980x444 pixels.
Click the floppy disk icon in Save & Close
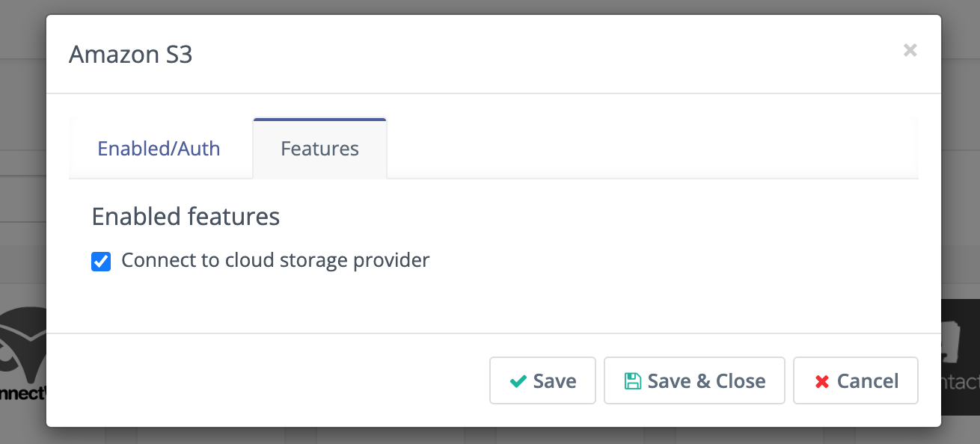pyautogui.click(x=632, y=380)
